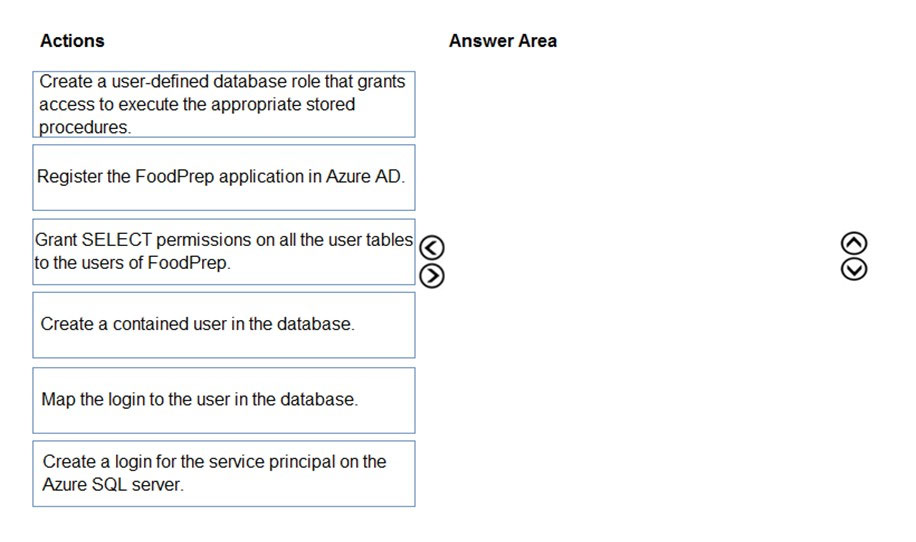
Task: Select the Grant SELECT permissions action
Action: click(224, 252)
